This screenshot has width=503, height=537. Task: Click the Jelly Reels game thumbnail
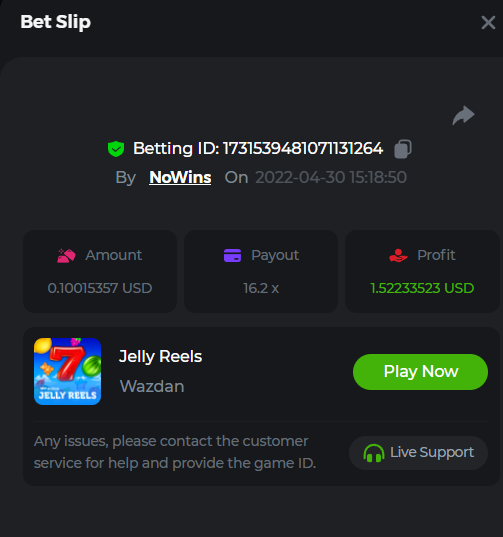click(x=67, y=372)
